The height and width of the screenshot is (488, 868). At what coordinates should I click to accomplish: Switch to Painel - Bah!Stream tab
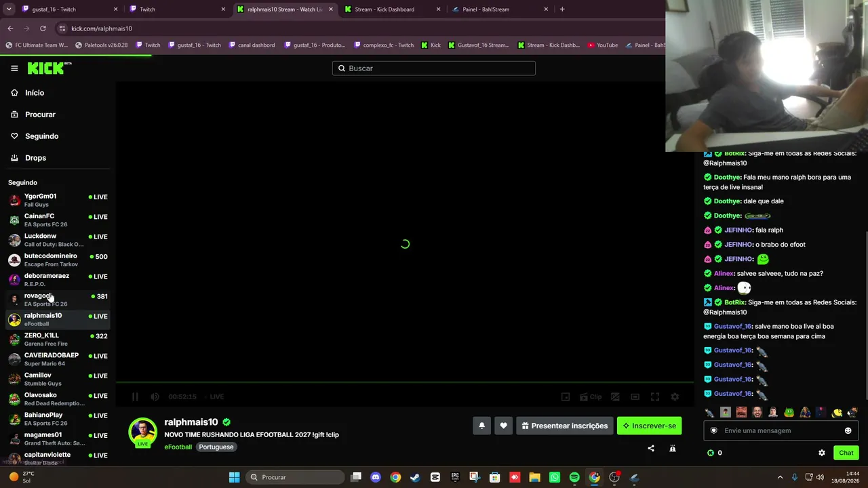[x=500, y=9]
